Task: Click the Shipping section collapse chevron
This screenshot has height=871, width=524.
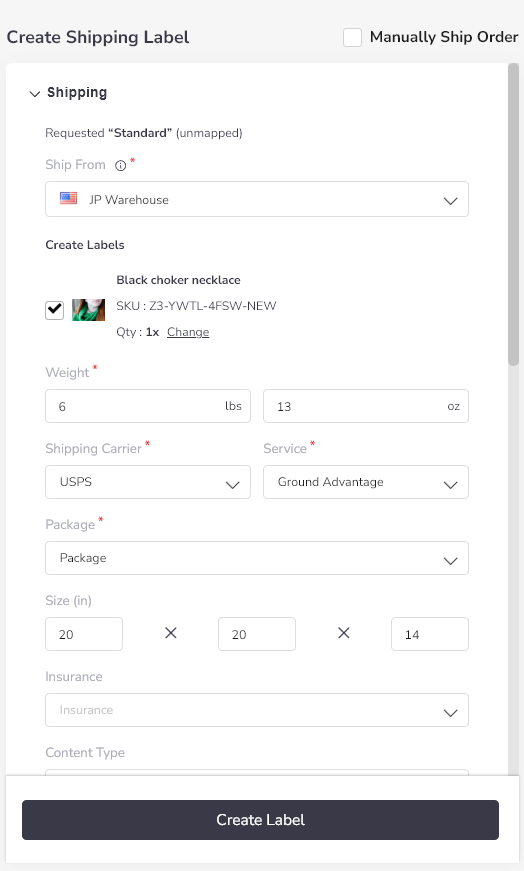Action: coord(34,93)
